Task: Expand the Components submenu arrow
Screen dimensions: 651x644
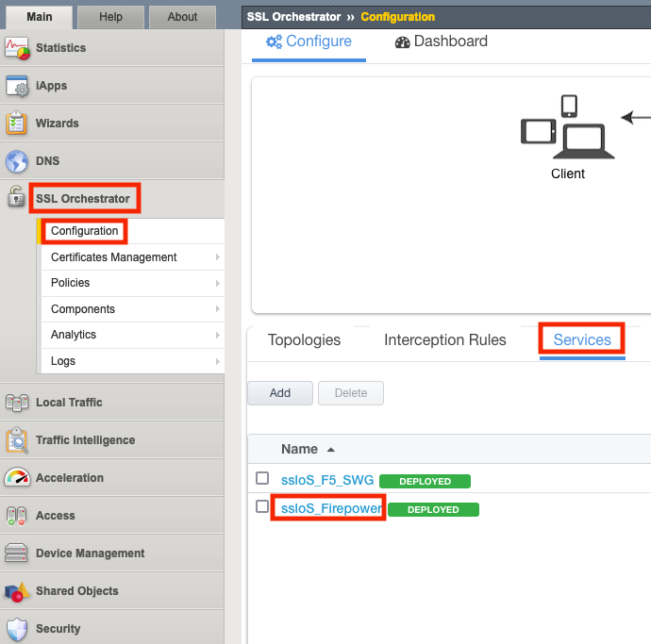Action: click(218, 308)
